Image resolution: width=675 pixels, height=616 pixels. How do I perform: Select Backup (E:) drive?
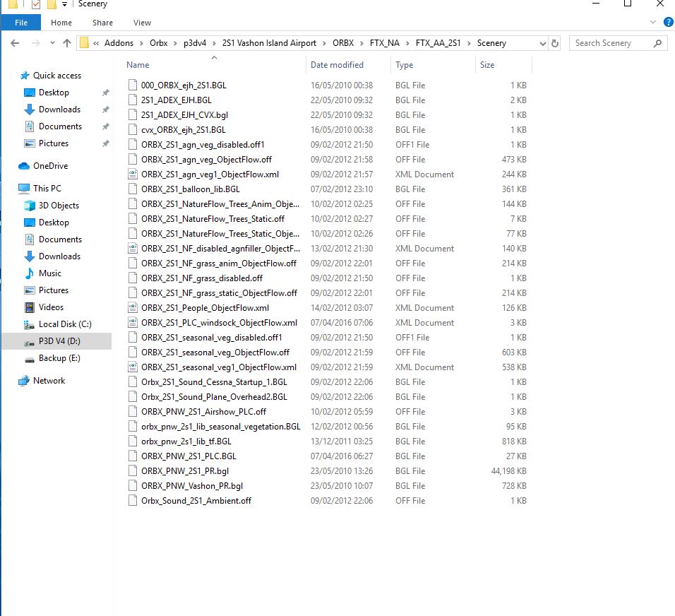[x=59, y=358]
